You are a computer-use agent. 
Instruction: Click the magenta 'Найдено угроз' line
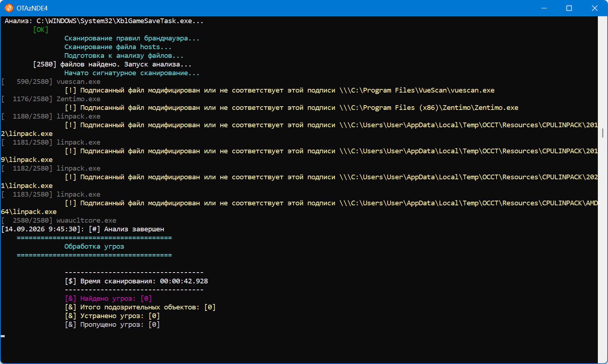click(108, 299)
